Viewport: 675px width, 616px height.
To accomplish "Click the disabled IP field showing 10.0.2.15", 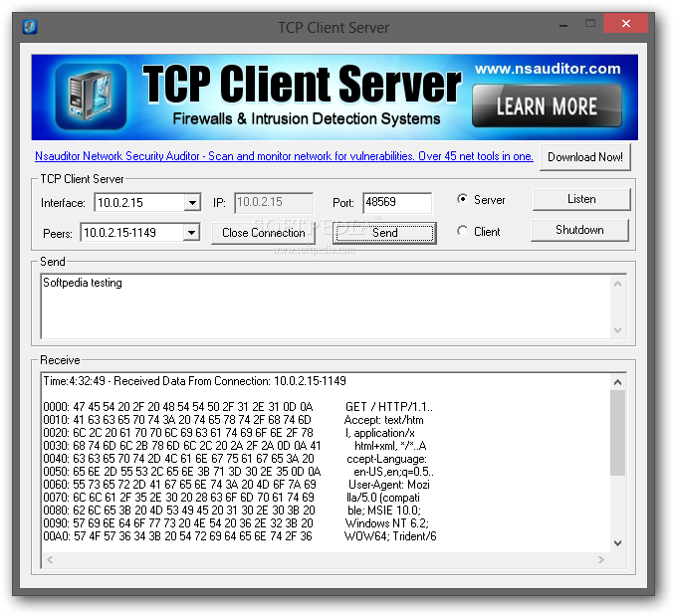I will [x=274, y=202].
